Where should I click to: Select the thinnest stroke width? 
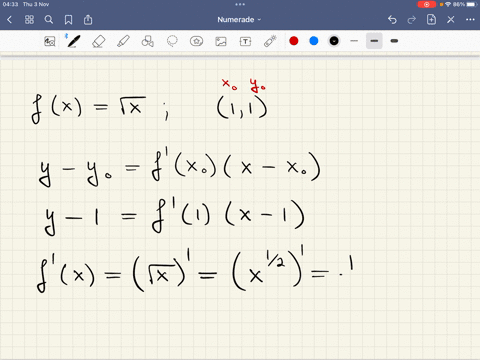point(354,41)
